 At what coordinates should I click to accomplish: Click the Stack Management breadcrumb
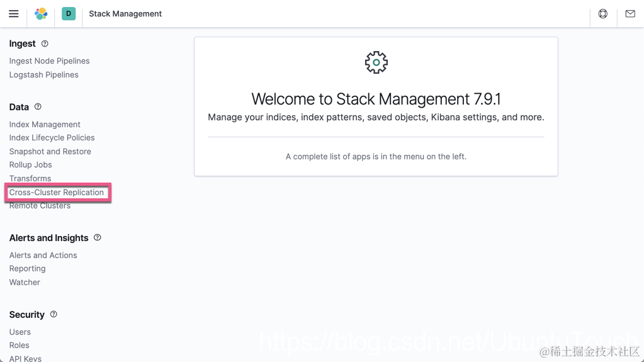click(x=125, y=14)
